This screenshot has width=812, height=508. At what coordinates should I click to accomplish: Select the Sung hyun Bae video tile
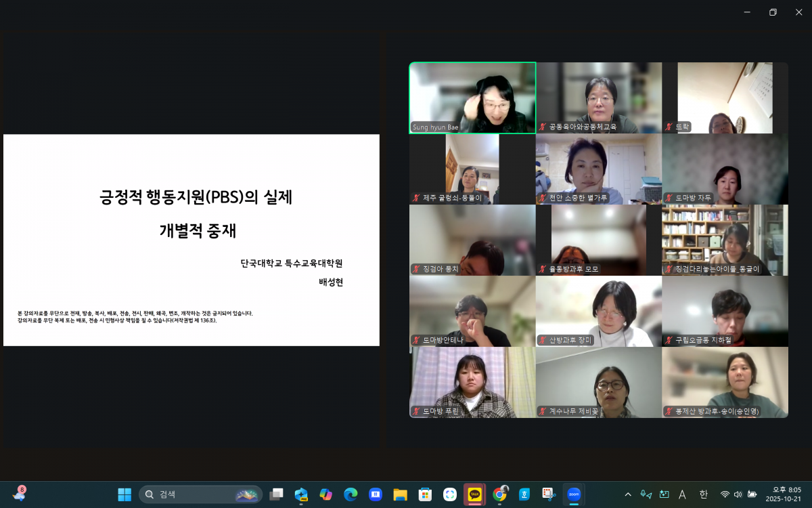472,98
